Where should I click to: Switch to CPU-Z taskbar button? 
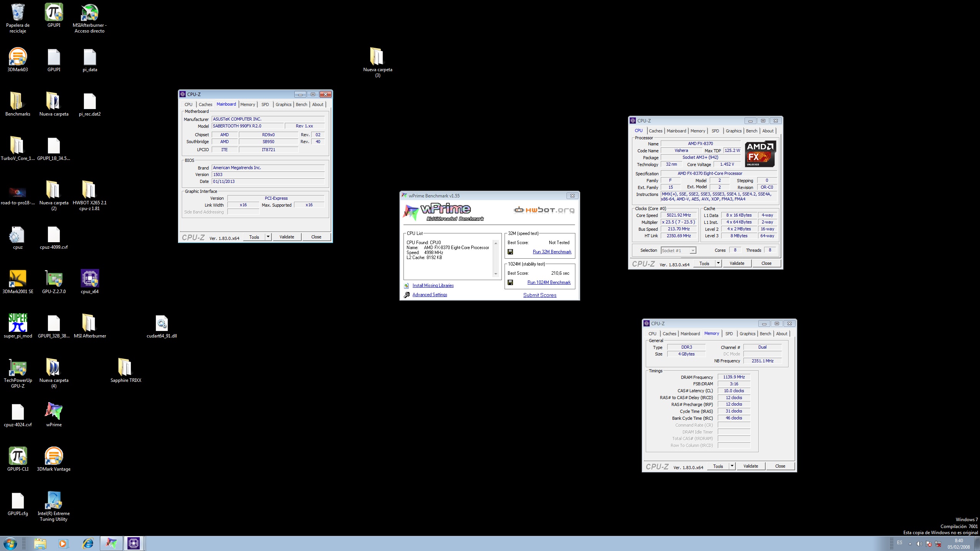(x=134, y=543)
